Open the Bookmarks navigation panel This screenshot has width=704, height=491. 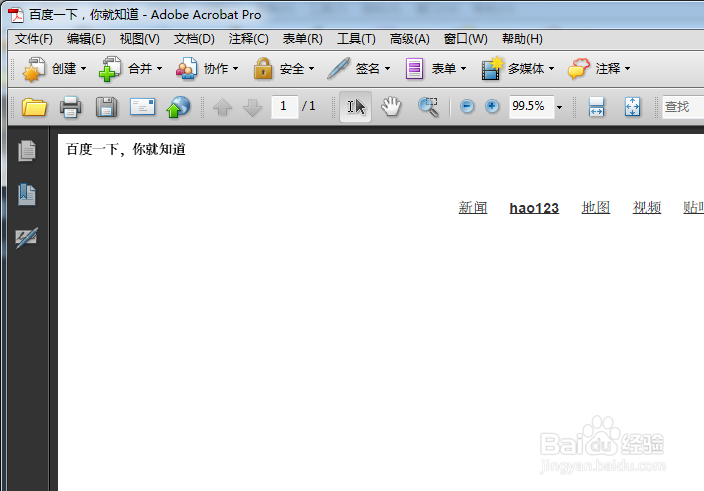[x=27, y=194]
